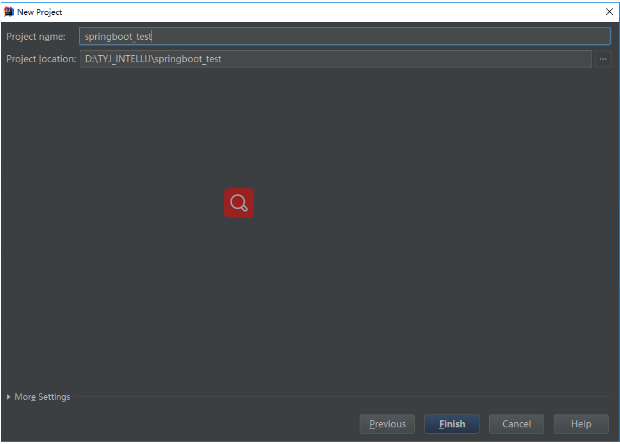Go back with the Previous button
The width and height of the screenshot is (620, 444).
tap(387, 424)
